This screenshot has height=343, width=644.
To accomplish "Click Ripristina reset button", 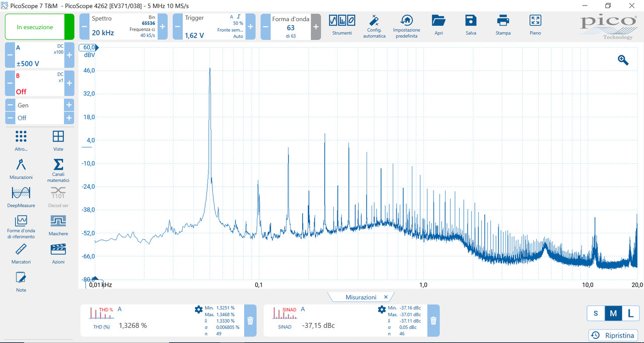I will (613, 335).
